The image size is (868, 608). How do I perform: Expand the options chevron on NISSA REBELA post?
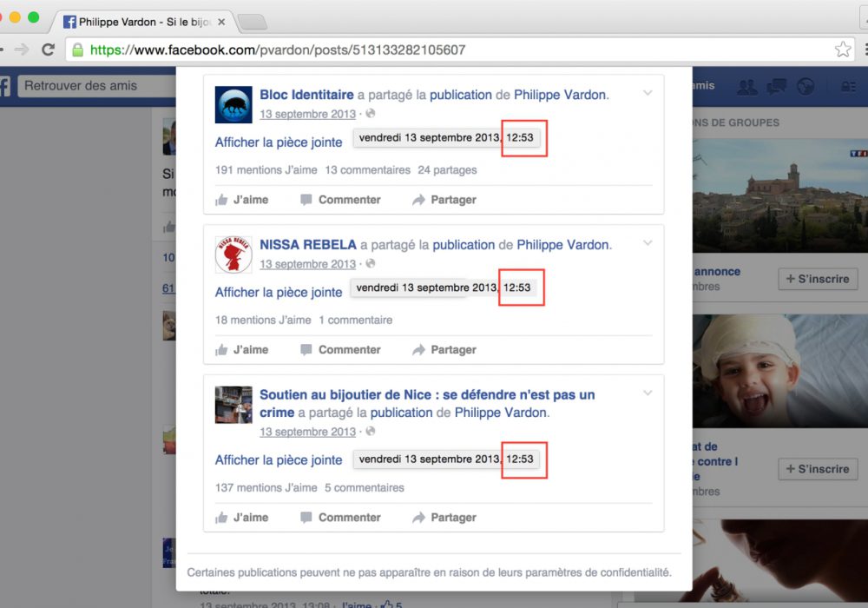pyautogui.click(x=648, y=243)
